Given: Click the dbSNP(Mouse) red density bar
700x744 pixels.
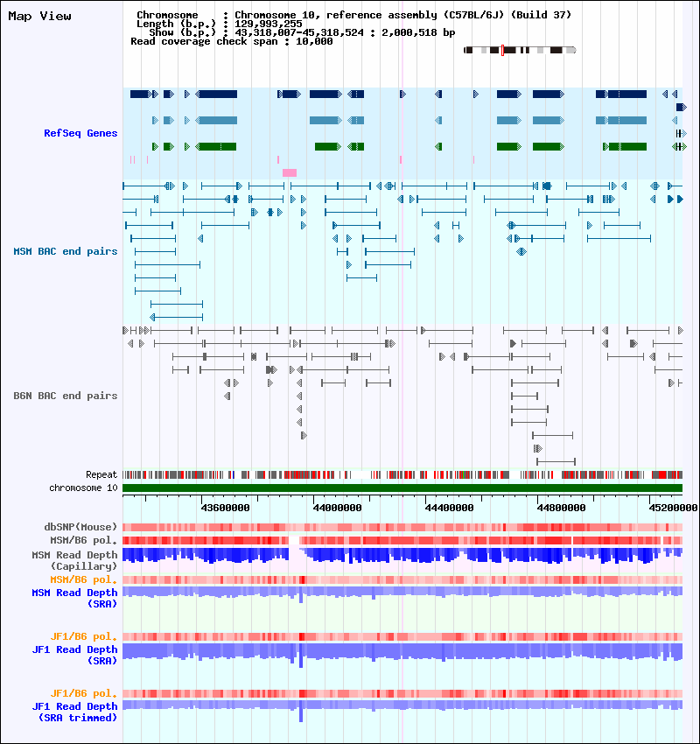Looking at the screenshot, I should click(x=402, y=527).
